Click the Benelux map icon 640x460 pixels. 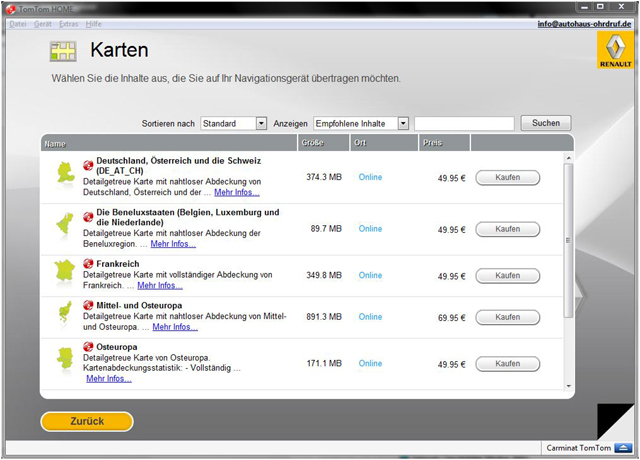(x=65, y=225)
